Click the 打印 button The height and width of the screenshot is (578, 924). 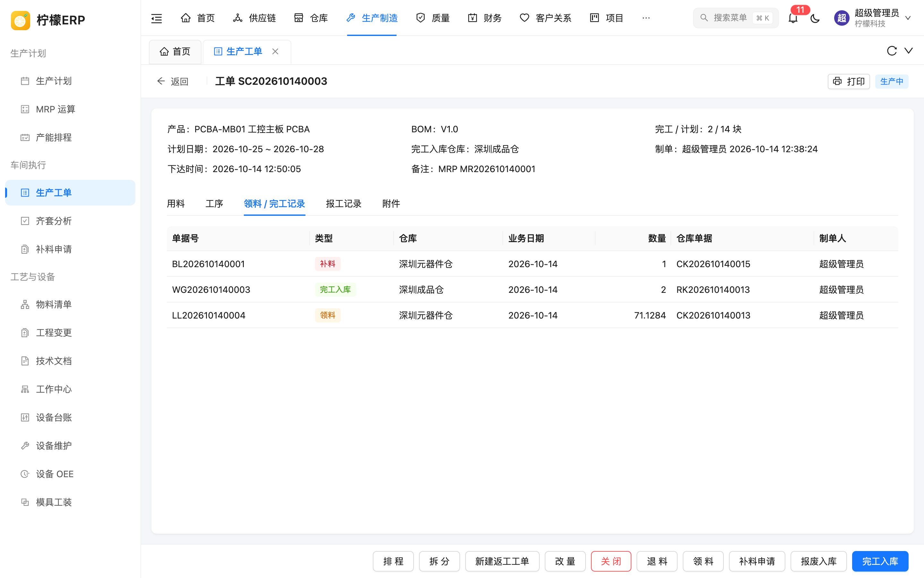(848, 82)
